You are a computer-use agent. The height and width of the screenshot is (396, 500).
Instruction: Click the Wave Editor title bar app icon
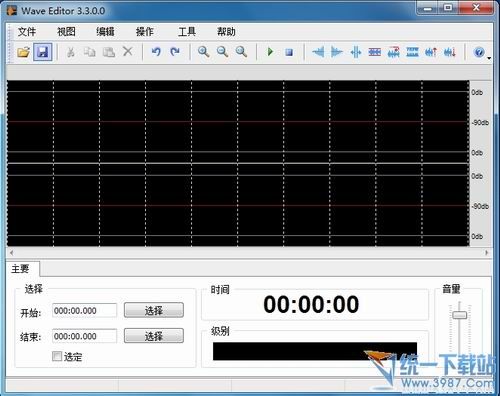coord(12,10)
